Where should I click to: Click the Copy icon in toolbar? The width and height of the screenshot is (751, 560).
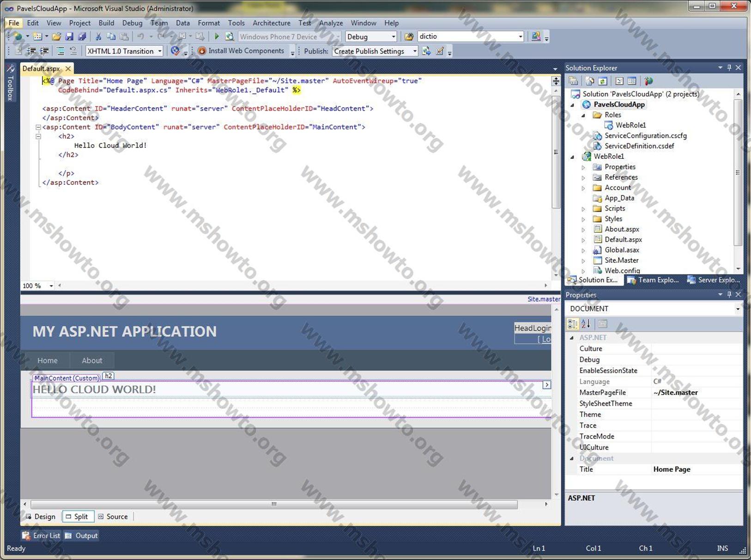(x=111, y=37)
